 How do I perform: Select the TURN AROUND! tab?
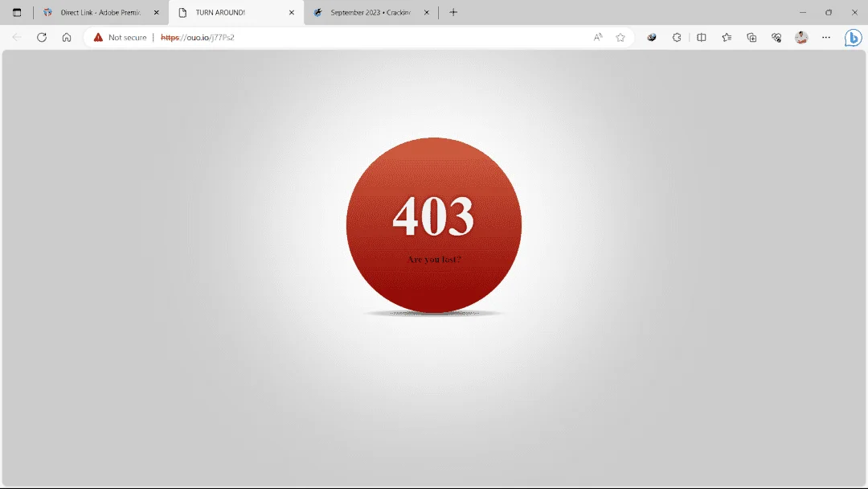click(x=236, y=12)
